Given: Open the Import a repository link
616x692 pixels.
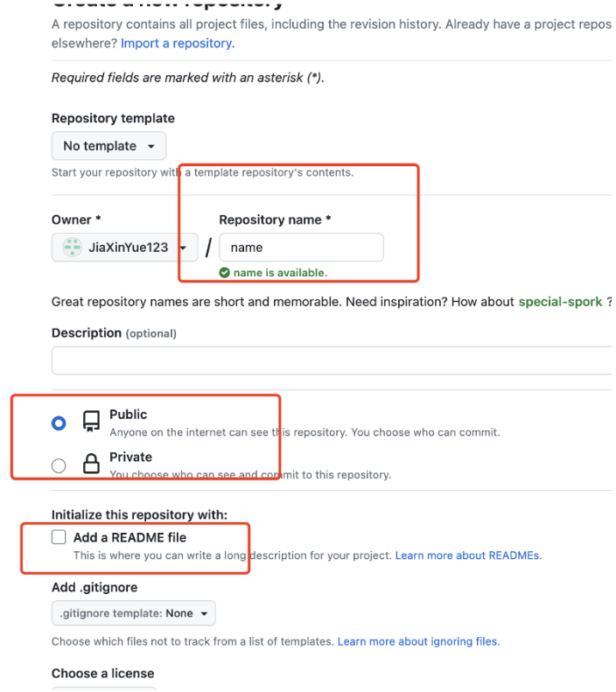Looking at the screenshot, I should tap(178, 43).
